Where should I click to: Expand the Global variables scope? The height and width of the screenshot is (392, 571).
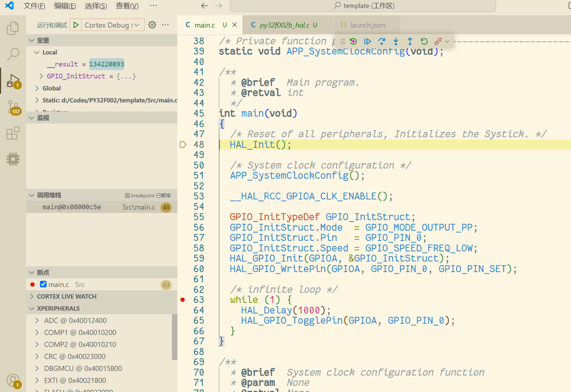pos(37,88)
